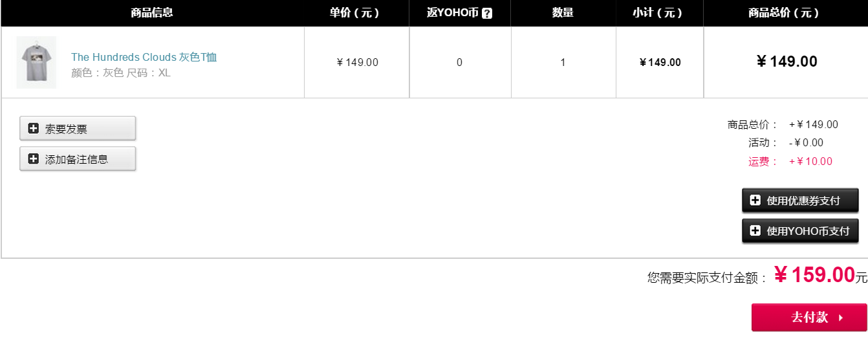Viewport: 868px width, 352px height.
Task: Proceed with the 去付款 checkout button
Action: (x=809, y=318)
